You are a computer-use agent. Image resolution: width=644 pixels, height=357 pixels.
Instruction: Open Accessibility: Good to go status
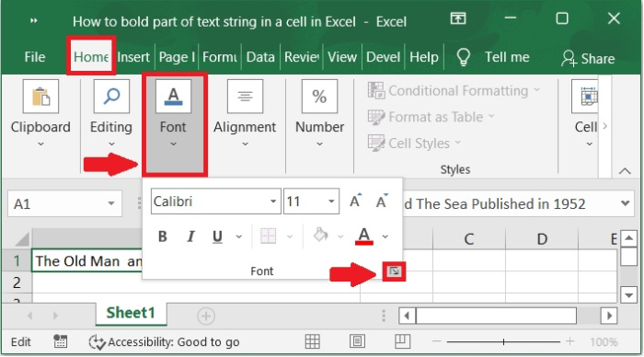pyautogui.click(x=165, y=341)
